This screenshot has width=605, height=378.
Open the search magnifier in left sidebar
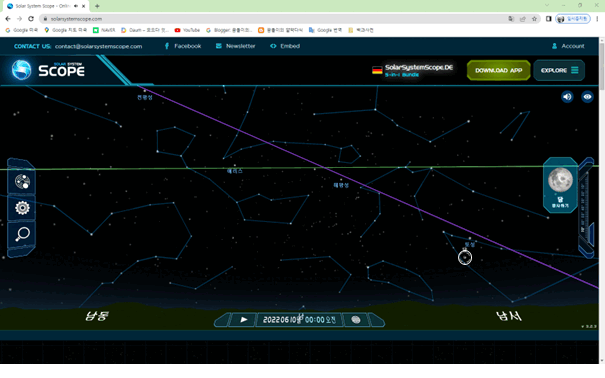coord(22,234)
